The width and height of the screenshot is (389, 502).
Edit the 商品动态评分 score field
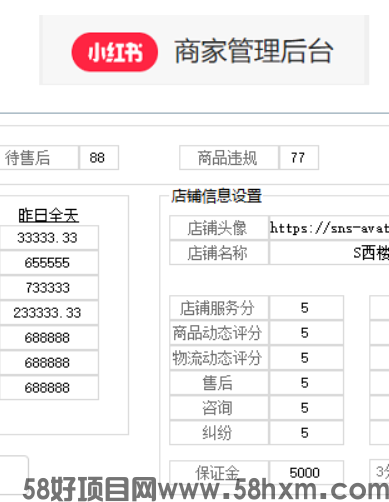point(306,333)
